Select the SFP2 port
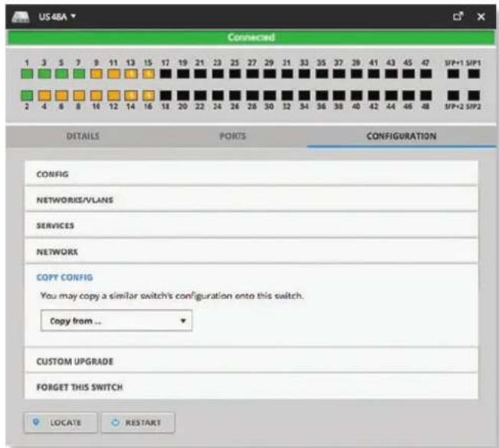Screen dimensions: 499x448 (x=474, y=95)
